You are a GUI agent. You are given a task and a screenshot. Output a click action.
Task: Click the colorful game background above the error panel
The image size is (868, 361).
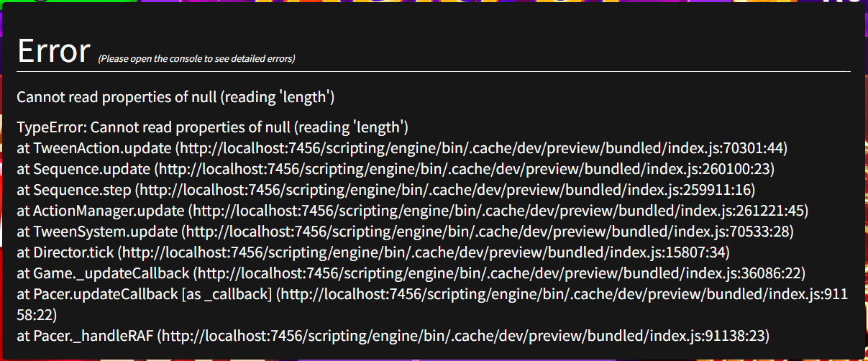point(431,4)
